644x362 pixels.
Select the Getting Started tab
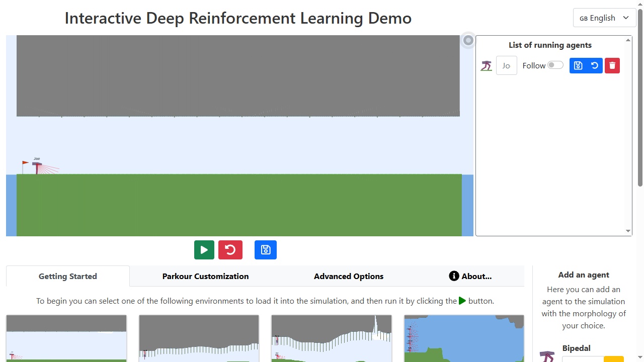coord(68,276)
